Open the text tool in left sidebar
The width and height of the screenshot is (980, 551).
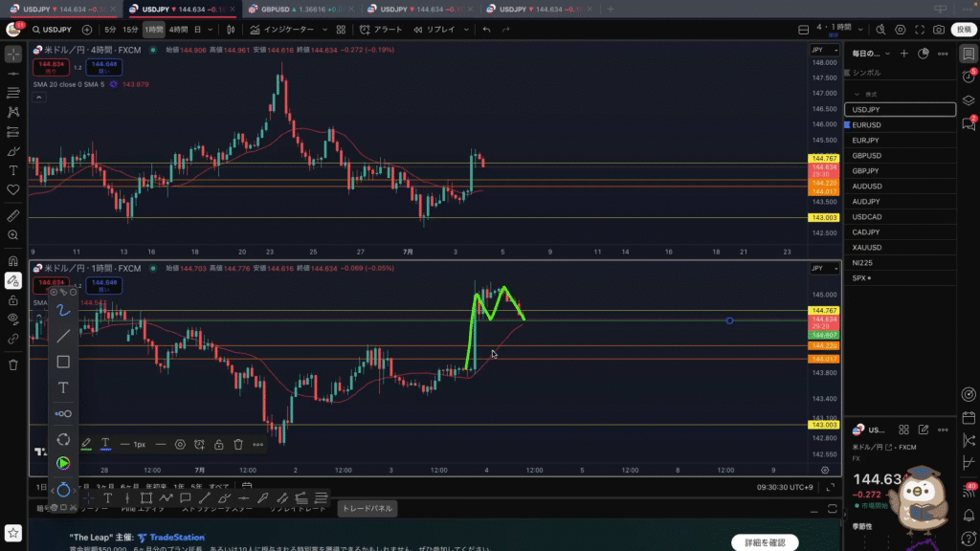(13, 170)
